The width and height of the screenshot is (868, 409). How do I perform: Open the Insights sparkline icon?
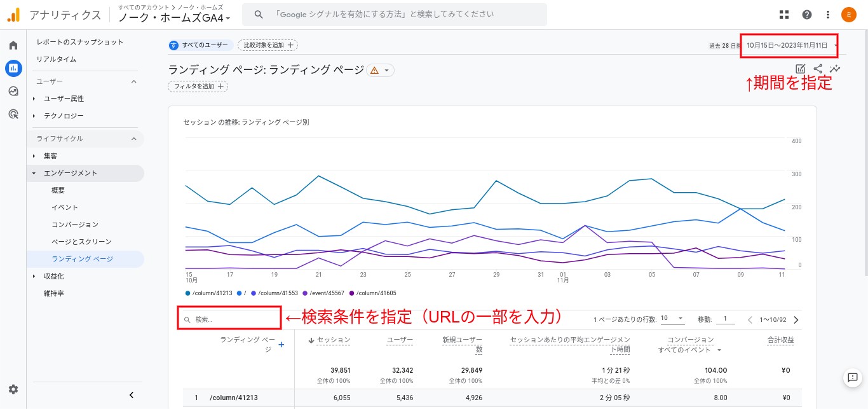coord(835,69)
